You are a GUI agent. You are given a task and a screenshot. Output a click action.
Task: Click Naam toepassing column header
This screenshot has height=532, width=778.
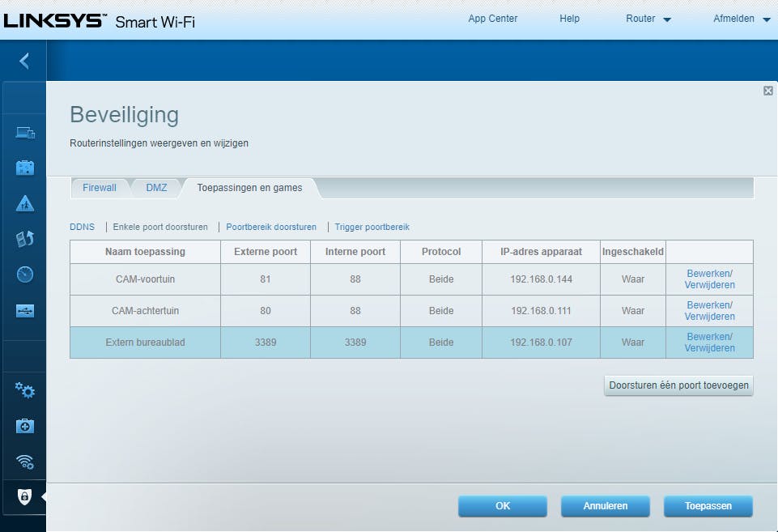pos(146,252)
